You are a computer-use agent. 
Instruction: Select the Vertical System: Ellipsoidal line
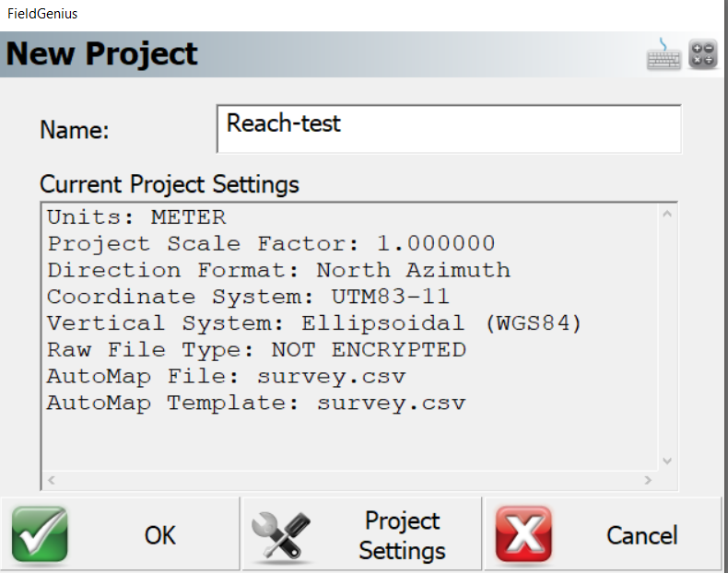pyautogui.click(x=314, y=323)
